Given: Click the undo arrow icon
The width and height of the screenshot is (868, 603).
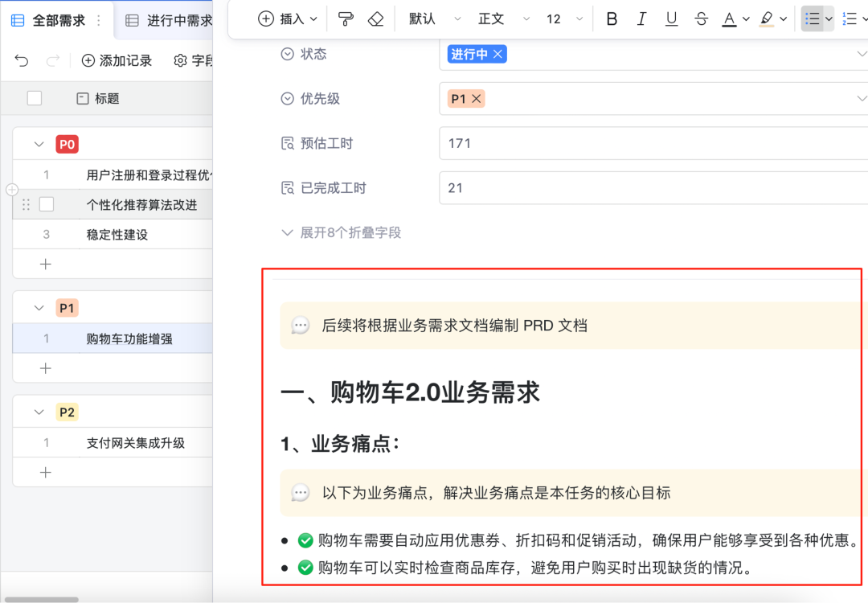Looking at the screenshot, I should [22, 61].
